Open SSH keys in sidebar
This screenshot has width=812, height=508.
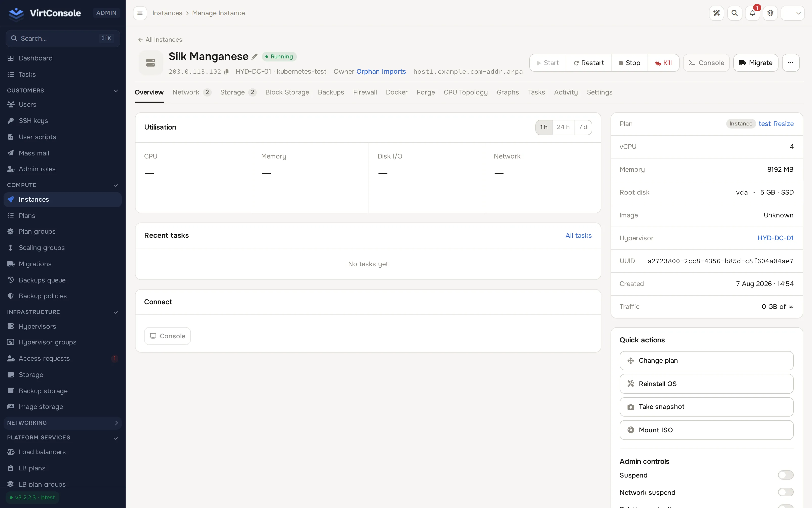pos(63,121)
